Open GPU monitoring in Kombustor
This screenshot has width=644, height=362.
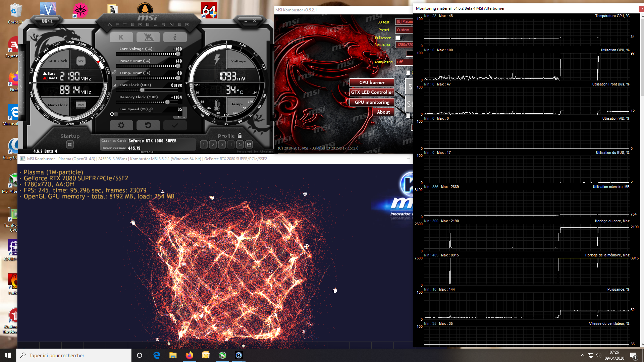pyautogui.click(x=372, y=102)
